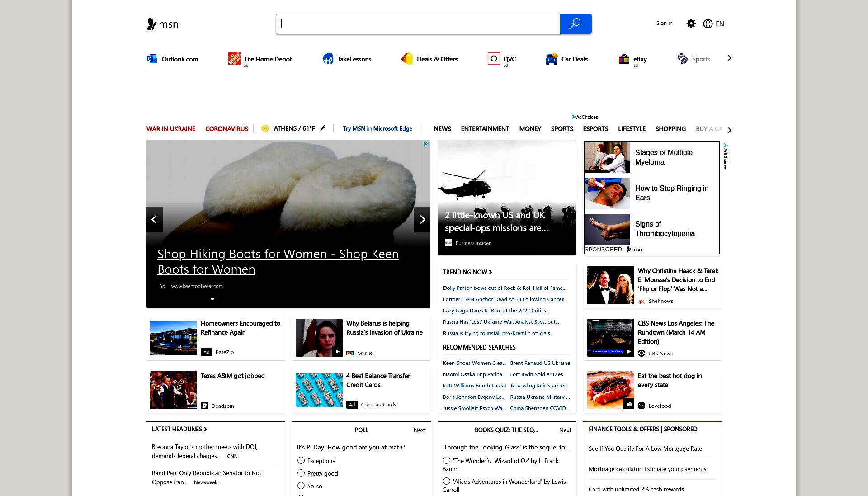Screen dimensions: 868x496
Task: Expand more shortcuts with right chevron
Action: (x=729, y=58)
